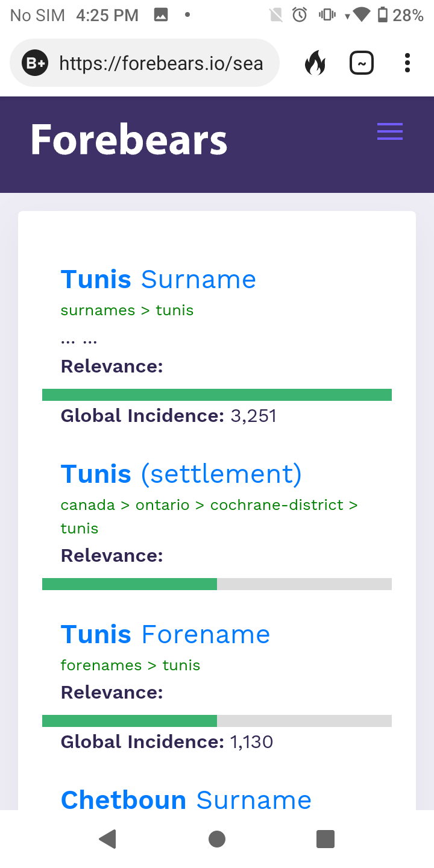Open the tab switcher icon

pyautogui.click(x=362, y=63)
